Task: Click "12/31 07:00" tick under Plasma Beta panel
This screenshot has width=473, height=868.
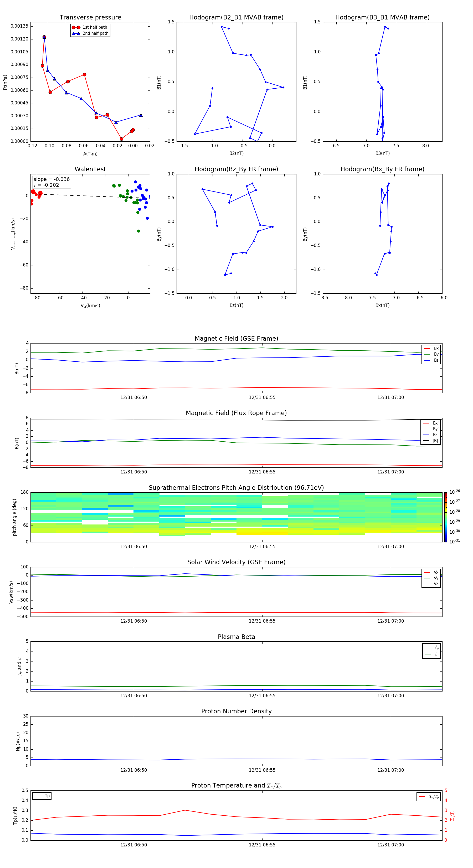Action: coord(390,696)
